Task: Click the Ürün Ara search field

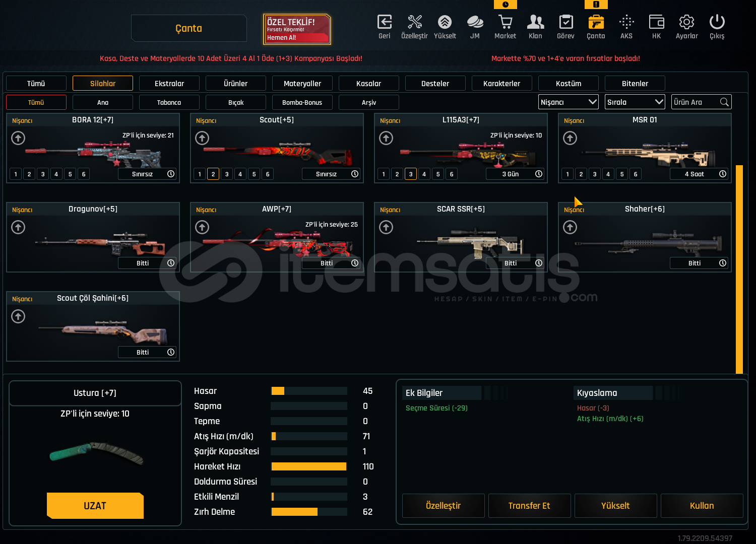Action: click(696, 102)
